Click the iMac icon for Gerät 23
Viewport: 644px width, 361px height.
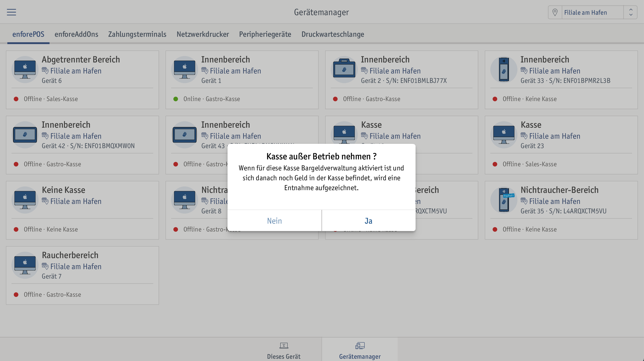pos(504,135)
